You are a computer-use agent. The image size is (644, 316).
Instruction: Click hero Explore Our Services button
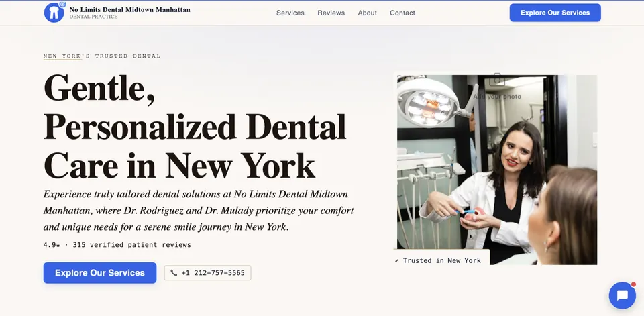(100, 273)
